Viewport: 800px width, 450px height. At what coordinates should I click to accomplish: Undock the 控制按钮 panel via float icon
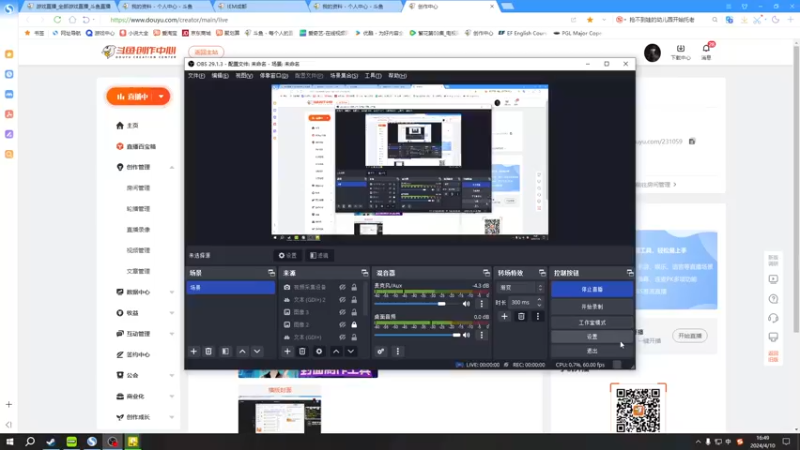tap(630, 273)
